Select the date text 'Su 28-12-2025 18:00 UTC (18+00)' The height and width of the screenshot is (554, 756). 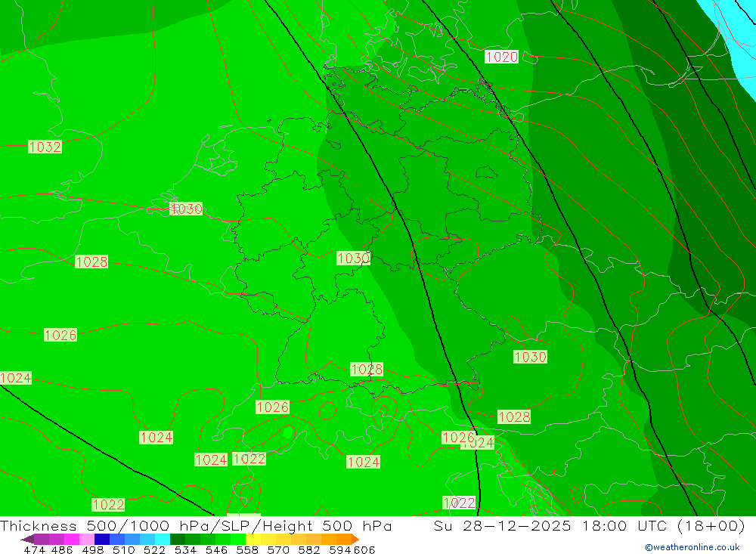[589, 525]
